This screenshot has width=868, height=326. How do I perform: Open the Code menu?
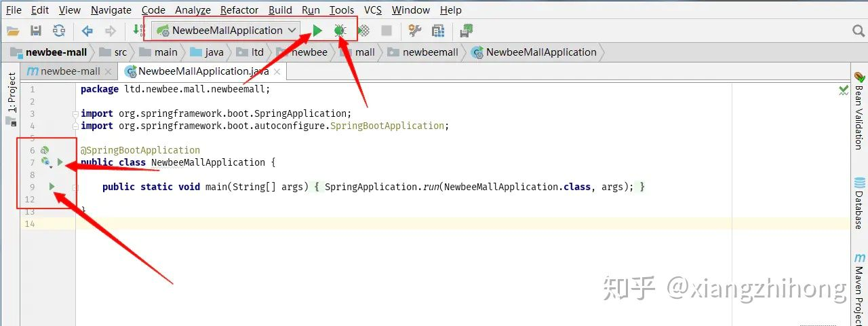153,10
